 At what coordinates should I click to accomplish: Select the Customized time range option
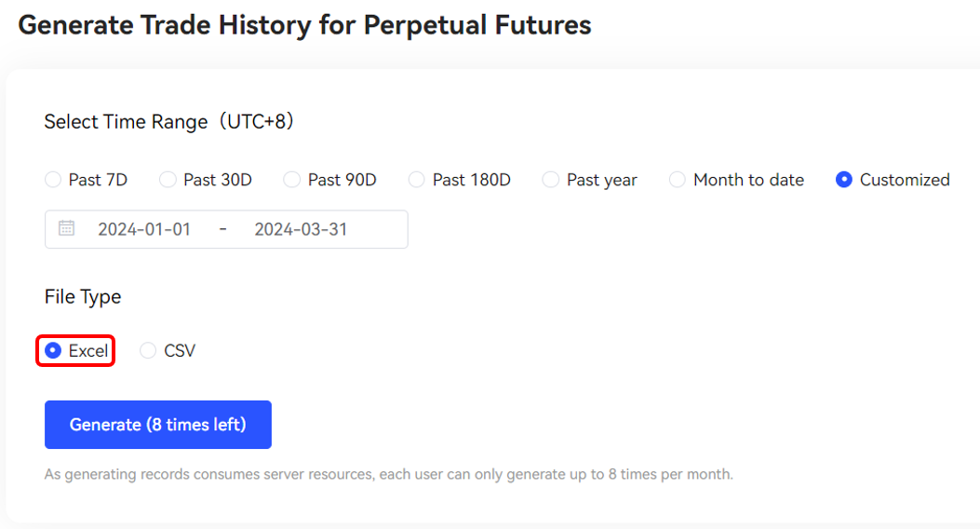pos(893,180)
